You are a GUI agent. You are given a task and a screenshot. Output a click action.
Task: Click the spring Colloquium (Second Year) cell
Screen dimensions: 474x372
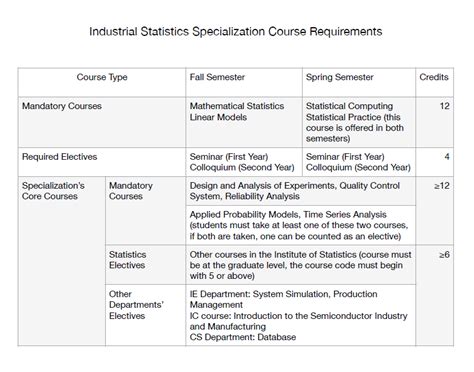tap(359, 162)
